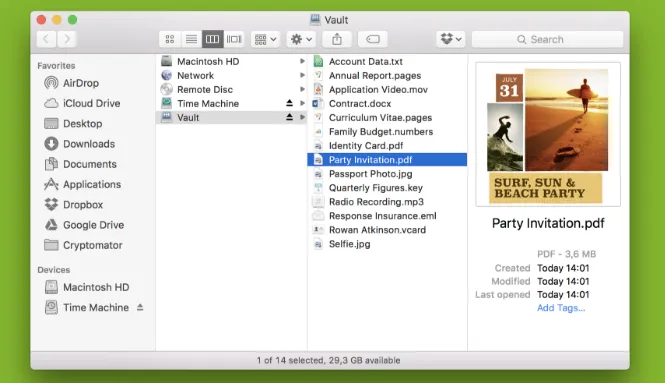Open Desktop folder in the sidebar
The width and height of the screenshot is (665, 383).
[x=73, y=123]
